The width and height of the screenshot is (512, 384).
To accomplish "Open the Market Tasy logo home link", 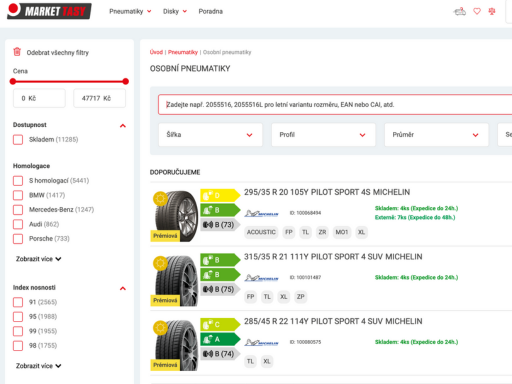I will (x=49, y=11).
